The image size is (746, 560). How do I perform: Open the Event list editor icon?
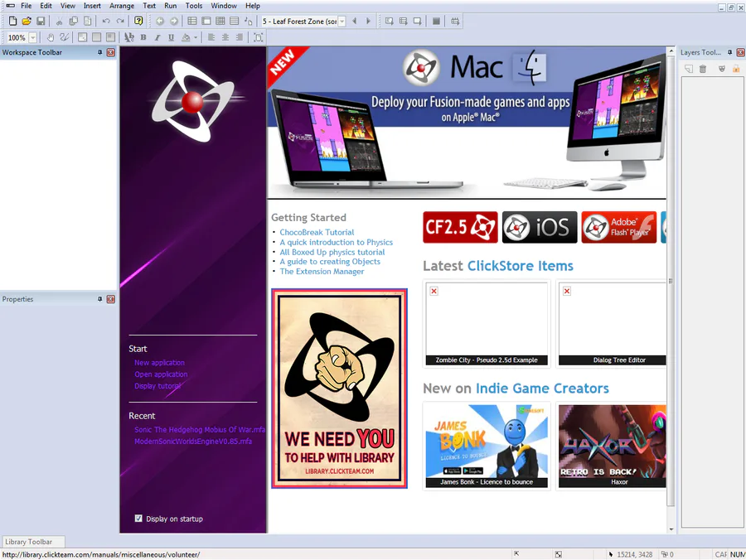coord(234,21)
